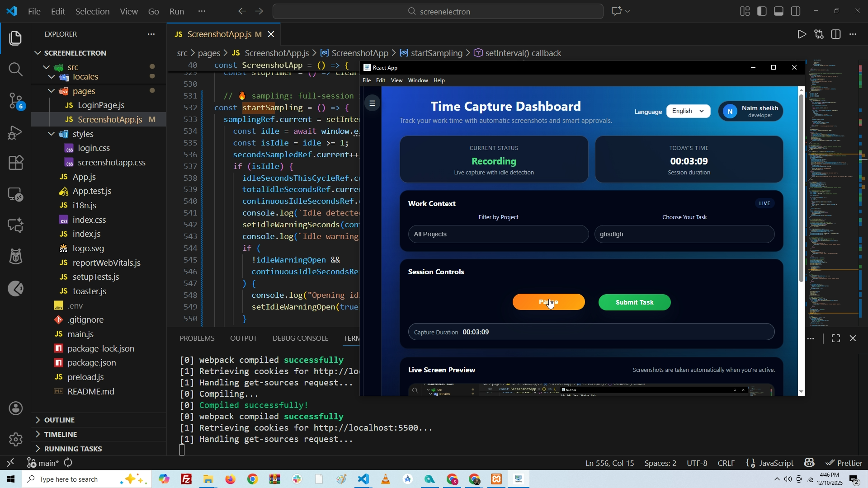Open the hamburger menu in React App
Image resolution: width=868 pixels, height=488 pixels.
point(372,103)
